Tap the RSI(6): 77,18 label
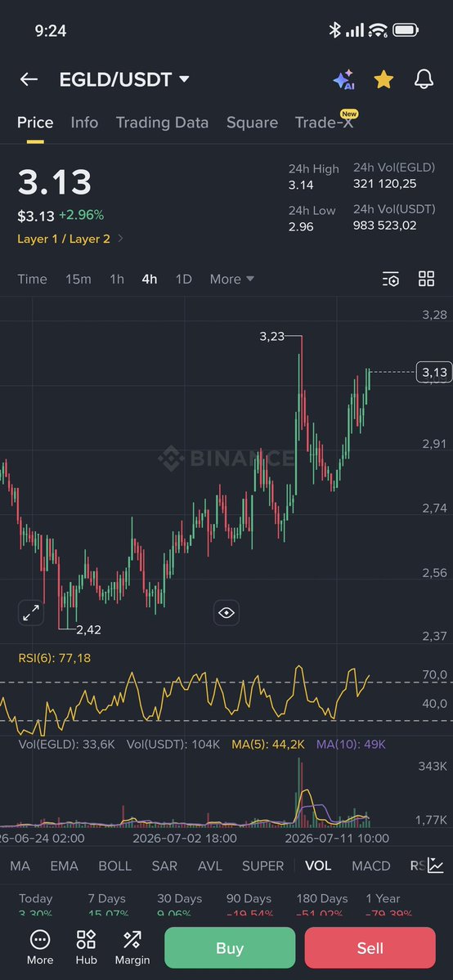 [54, 657]
